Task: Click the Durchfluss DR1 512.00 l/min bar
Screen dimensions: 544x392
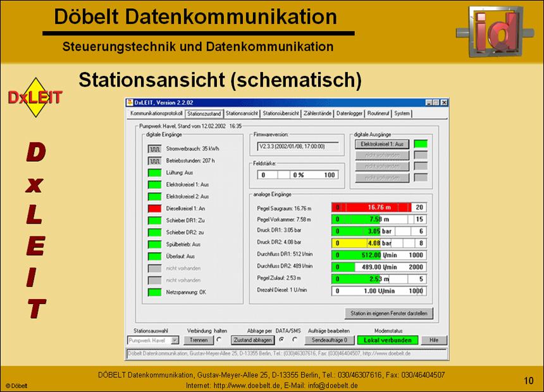Action: pyautogui.click(x=379, y=255)
